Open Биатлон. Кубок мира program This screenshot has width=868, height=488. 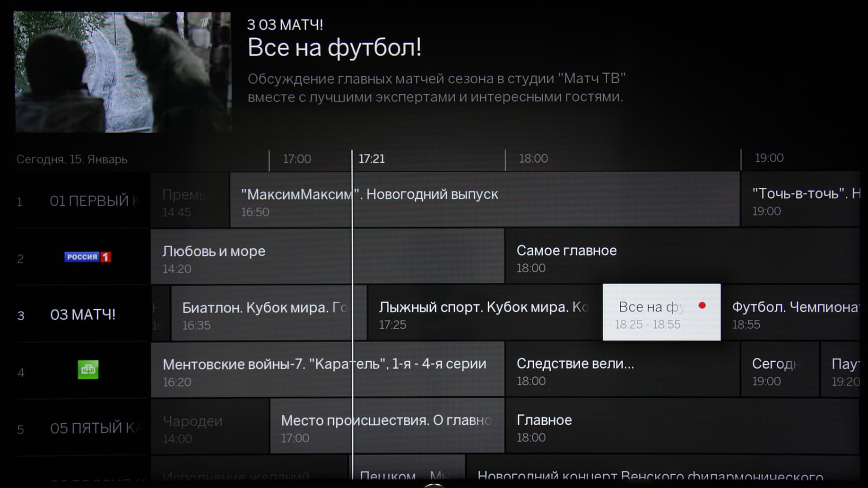tap(269, 313)
